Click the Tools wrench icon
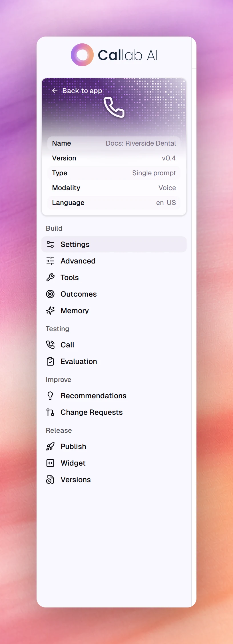The image size is (233, 644). [x=50, y=277]
